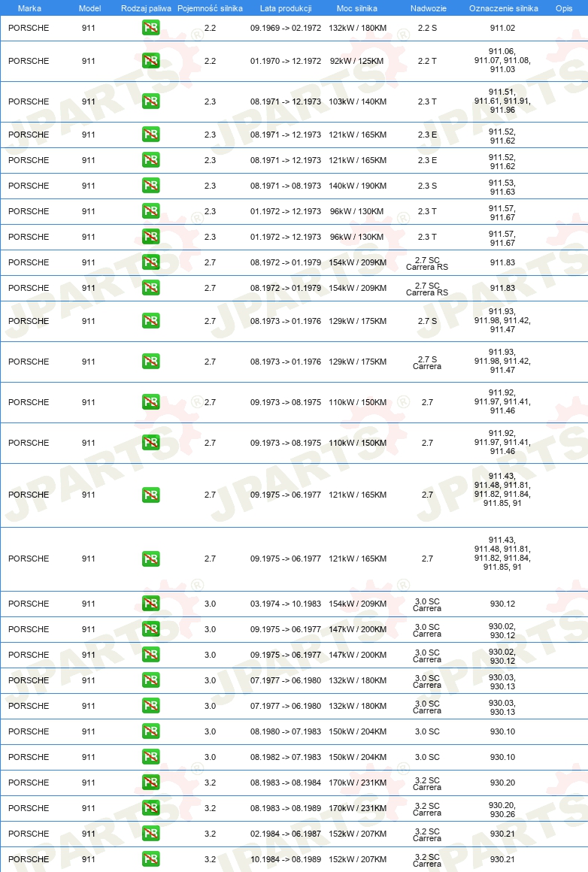588x872 pixels.
Task: Click the production dates 01.1970 -> 12.1972
Action: coord(286,61)
